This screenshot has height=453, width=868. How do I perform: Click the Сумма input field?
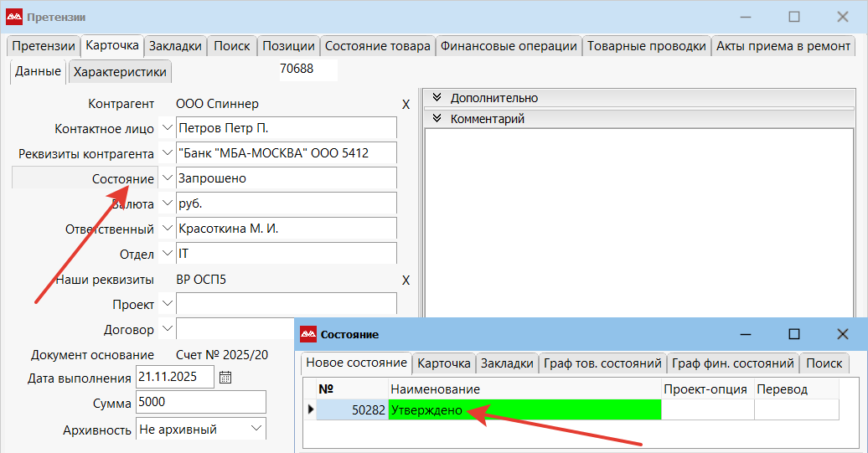[x=200, y=403]
